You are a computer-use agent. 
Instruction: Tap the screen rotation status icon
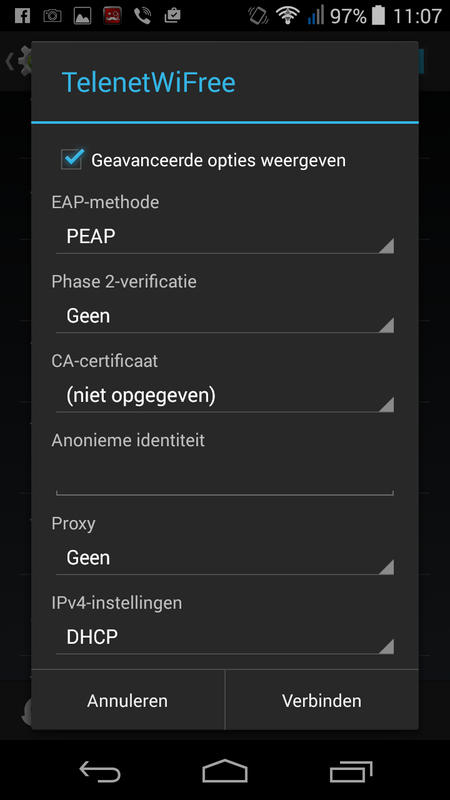(258, 16)
